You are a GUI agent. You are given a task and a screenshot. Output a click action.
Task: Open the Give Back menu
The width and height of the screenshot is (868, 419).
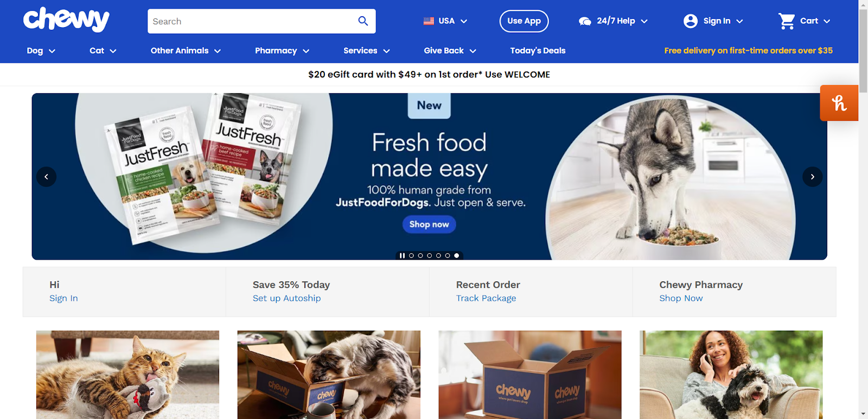point(450,50)
